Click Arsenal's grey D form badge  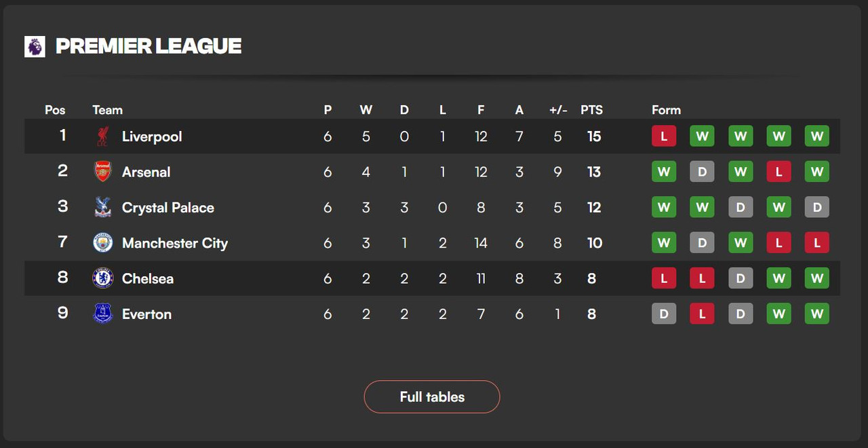click(x=702, y=172)
